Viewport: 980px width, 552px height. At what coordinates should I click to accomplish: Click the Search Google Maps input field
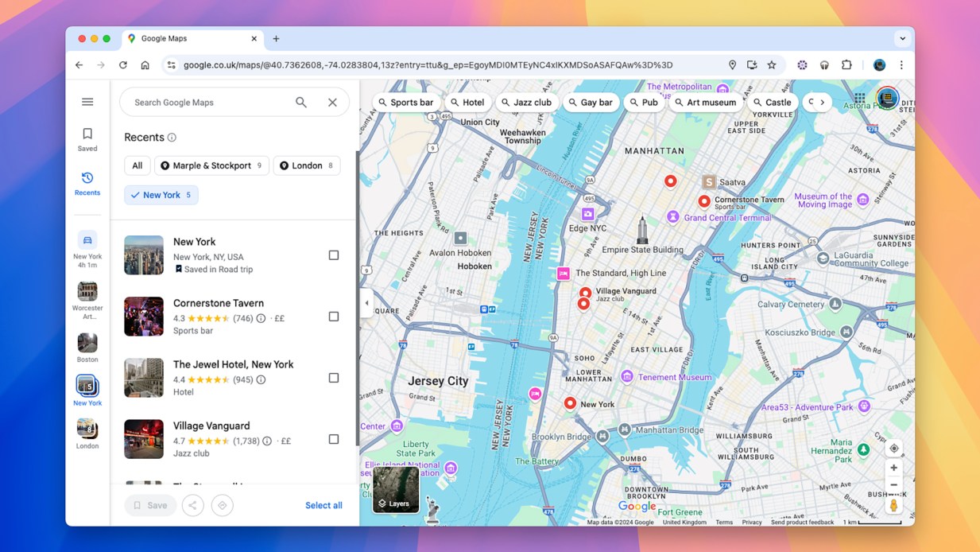207,102
